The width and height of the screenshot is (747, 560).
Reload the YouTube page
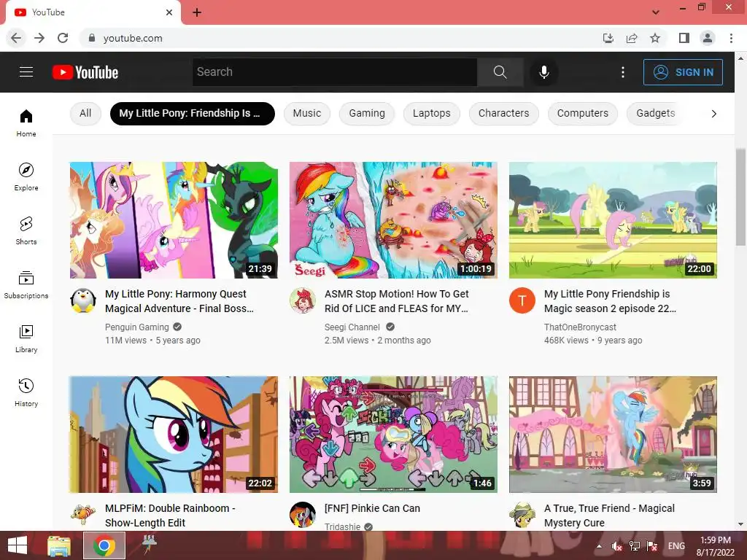[x=63, y=38]
